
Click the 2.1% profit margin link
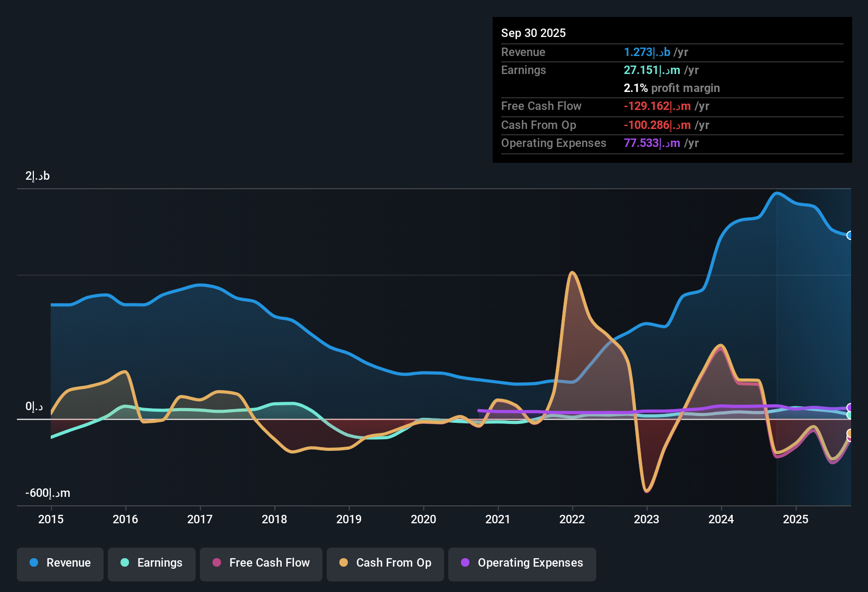pos(672,88)
